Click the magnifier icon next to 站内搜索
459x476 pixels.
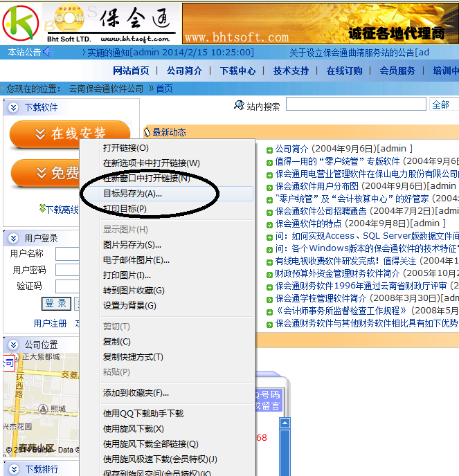240,106
